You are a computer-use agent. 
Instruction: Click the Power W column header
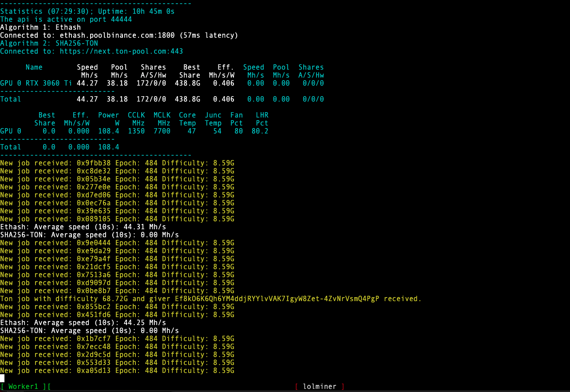click(108, 119)
